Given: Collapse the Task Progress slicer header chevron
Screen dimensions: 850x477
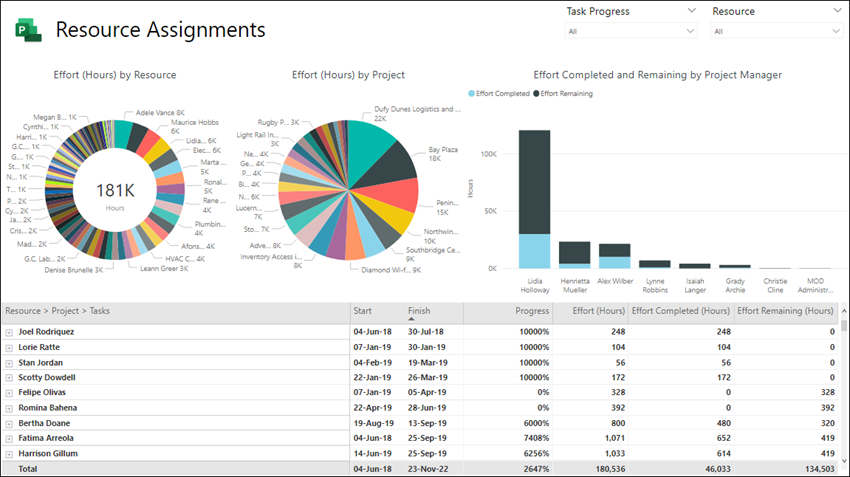Looking at the screenshot, I should point(692,10).
